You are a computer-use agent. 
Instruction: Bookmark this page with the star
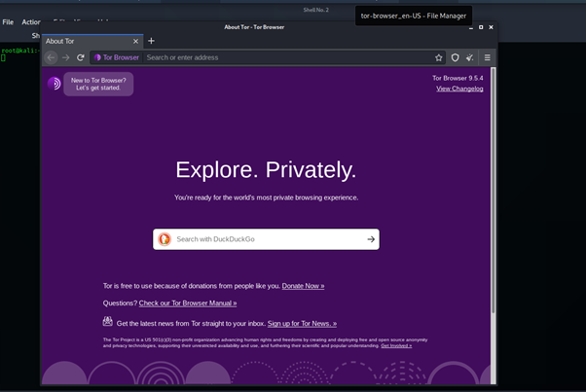click(438, 57)
